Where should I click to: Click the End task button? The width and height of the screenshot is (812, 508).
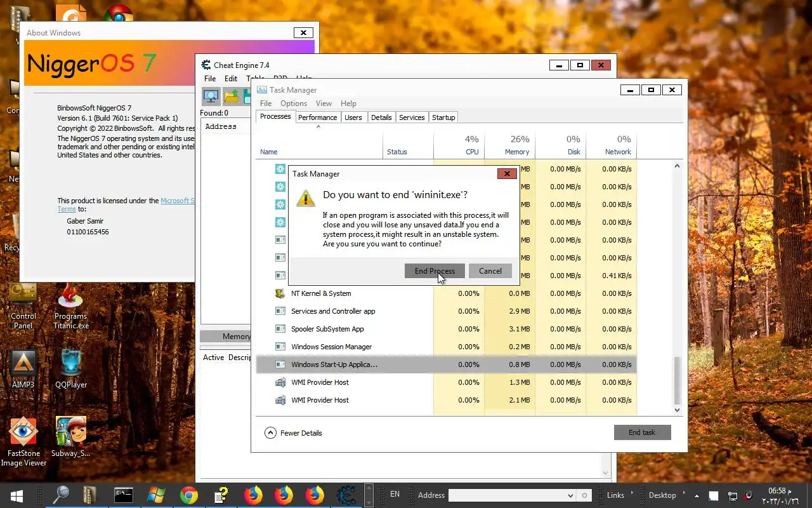tap(642, 432)
